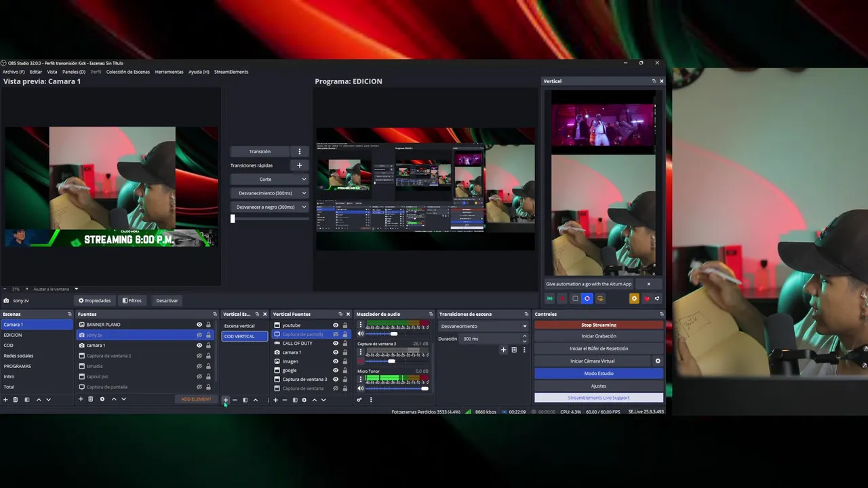The height and width of the screenshot is (488, 868).
Task: Toggle lock on google vertical source
Action: [x=344, y=370]
